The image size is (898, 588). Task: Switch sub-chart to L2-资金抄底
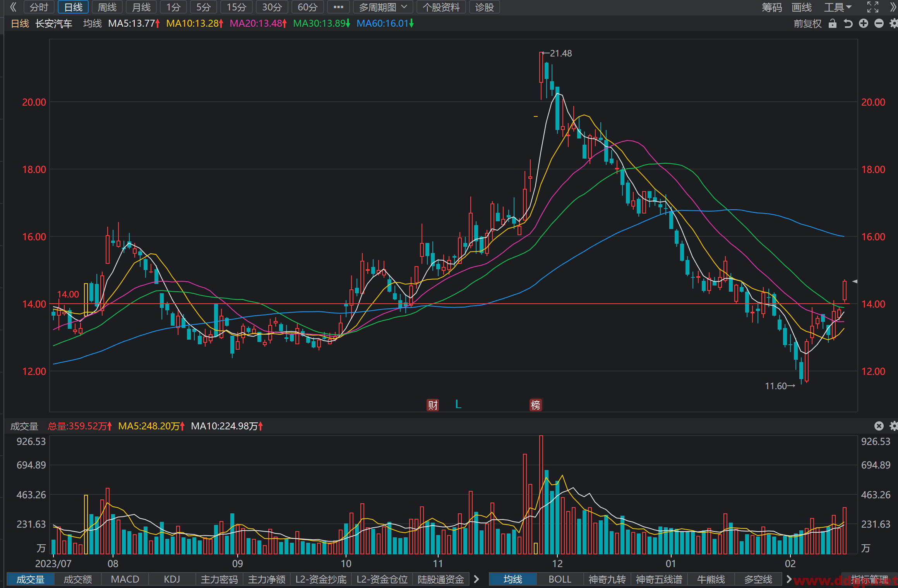click(x=321, y=579)
